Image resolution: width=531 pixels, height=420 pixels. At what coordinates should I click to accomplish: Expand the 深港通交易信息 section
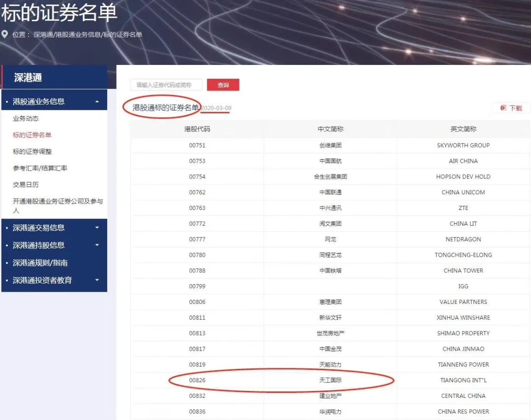point(97,228)
